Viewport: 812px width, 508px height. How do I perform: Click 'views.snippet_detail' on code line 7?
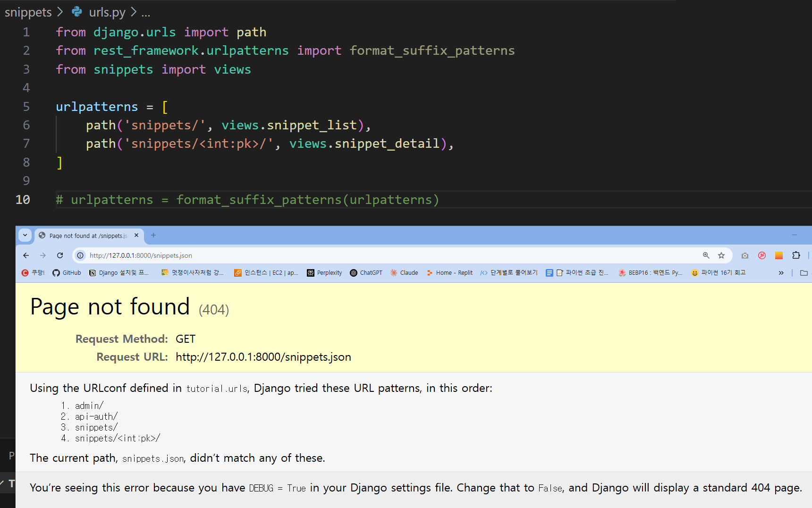click(364, 144)
